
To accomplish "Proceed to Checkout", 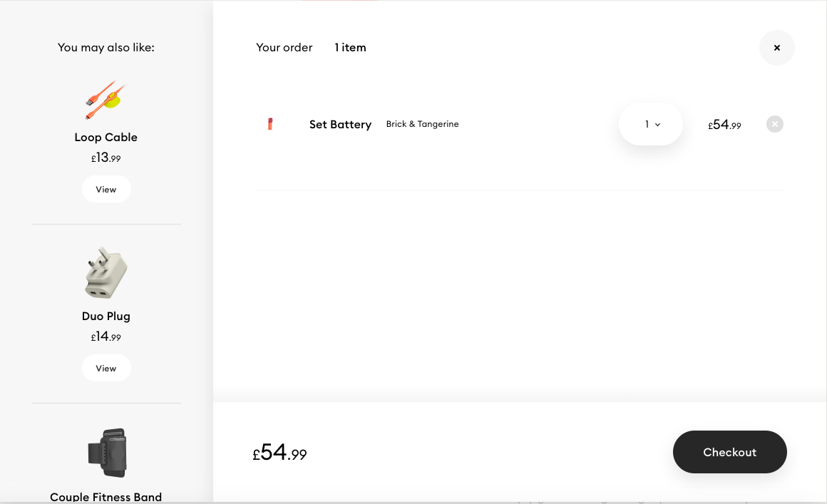I will tap(729, 452).
